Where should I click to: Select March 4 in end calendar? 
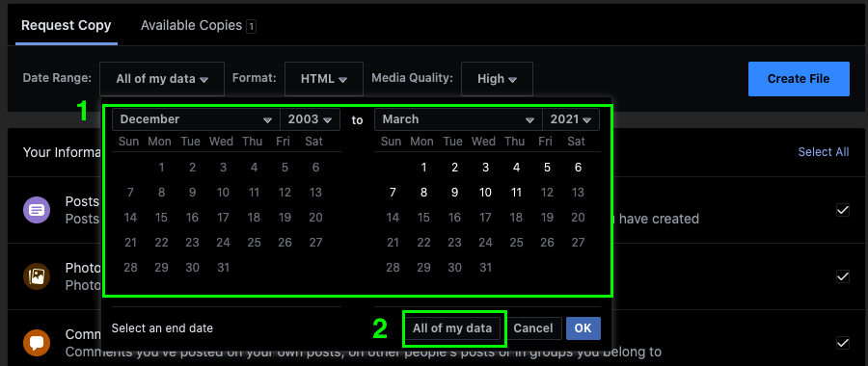pos(516,168)
